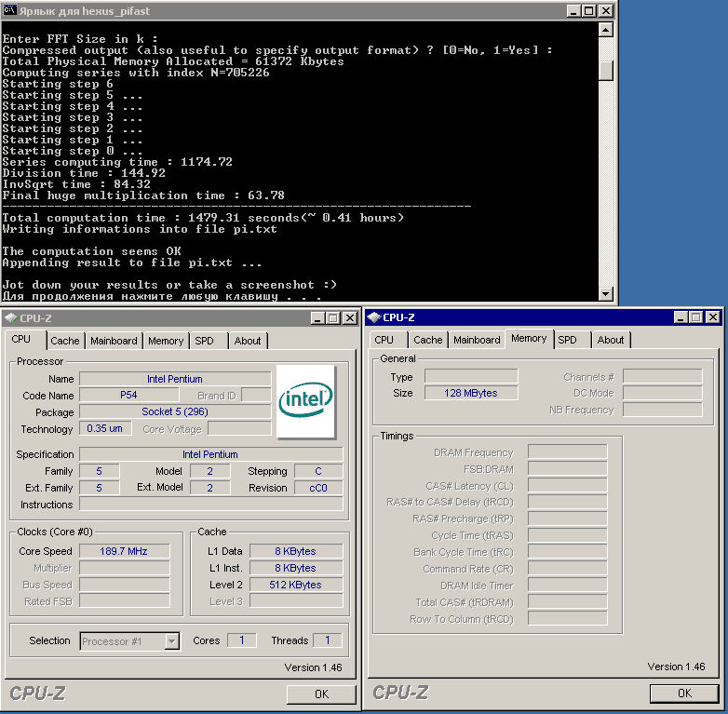The height and width of the screenshot is (714, 728).
Task: Close the right CPU-Z window
Action: [712, 317]
